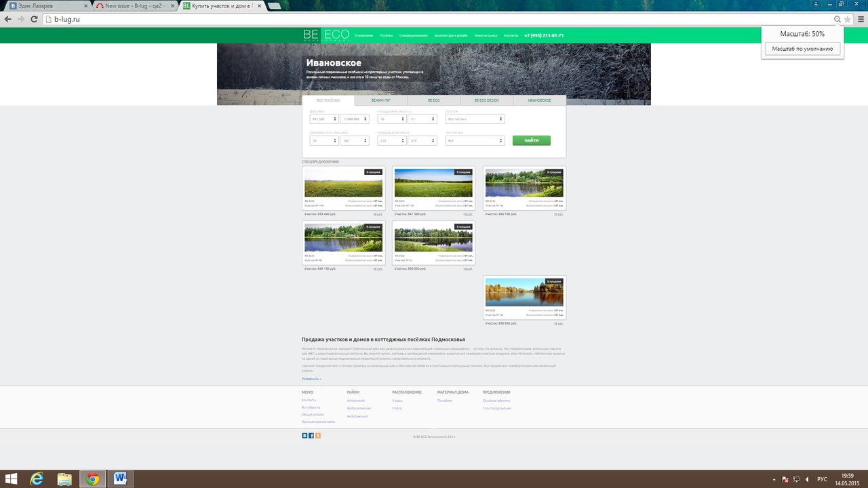Open the Windows Start button

12,479
